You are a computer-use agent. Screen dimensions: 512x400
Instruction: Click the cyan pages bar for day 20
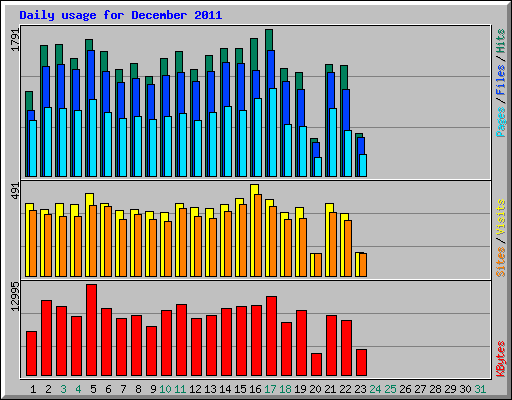coord(318,167)
